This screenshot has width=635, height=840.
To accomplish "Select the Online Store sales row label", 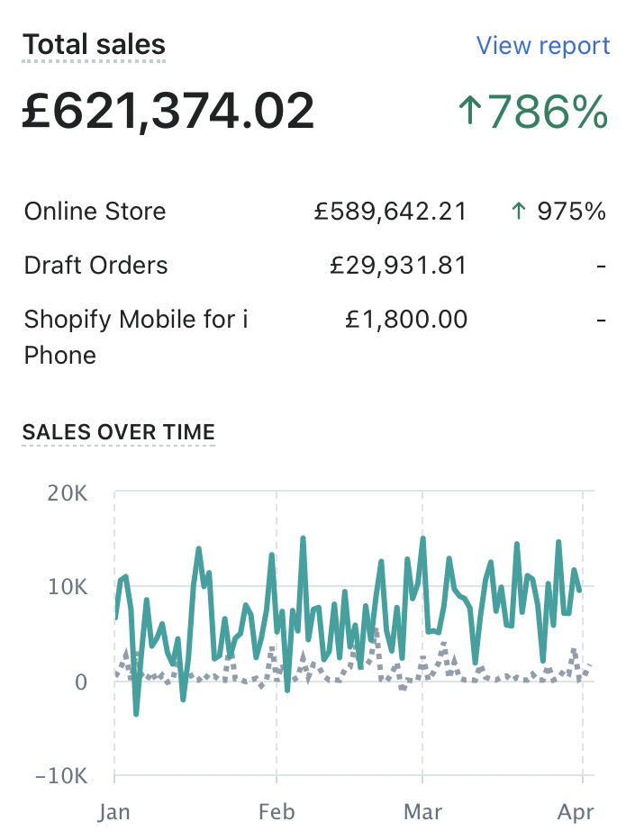I will (x=95, y=212).
